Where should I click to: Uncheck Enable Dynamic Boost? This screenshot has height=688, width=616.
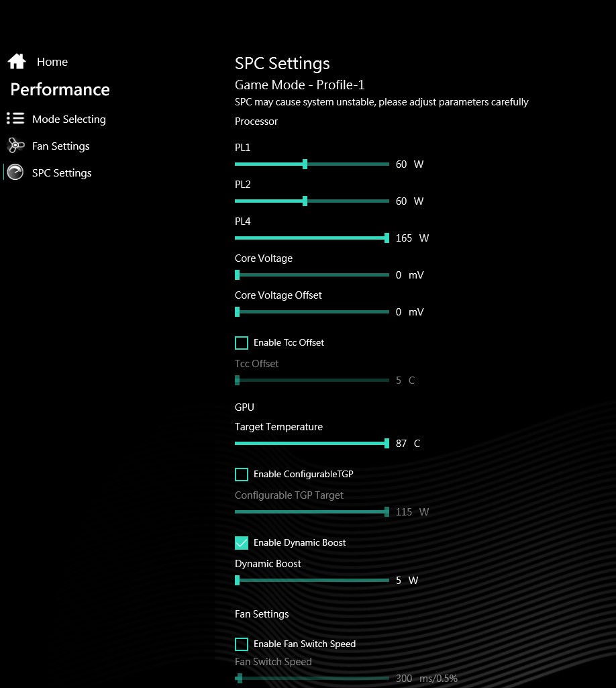point(242,543)
